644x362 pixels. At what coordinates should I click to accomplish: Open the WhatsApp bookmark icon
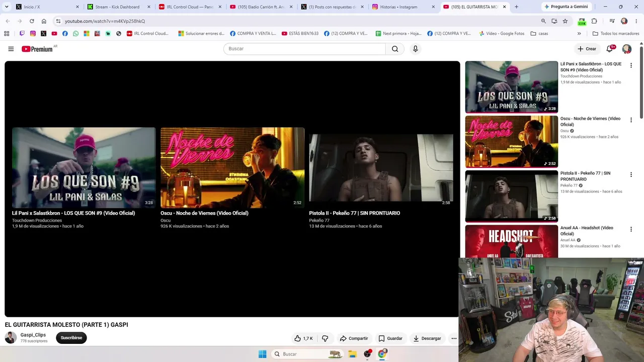point(76,34)
